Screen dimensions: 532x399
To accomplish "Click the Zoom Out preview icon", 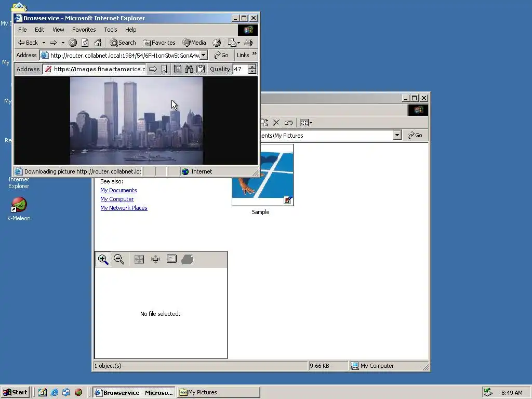I will click(x=119, y=260).
